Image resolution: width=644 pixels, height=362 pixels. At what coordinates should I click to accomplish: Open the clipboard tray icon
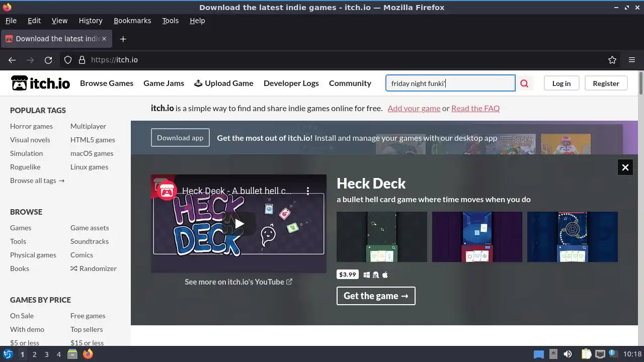586,354
